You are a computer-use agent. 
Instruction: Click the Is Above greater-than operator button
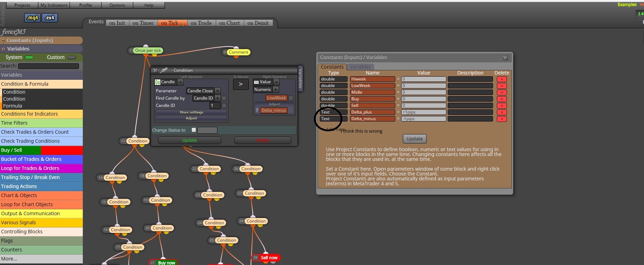click(240, 84)
